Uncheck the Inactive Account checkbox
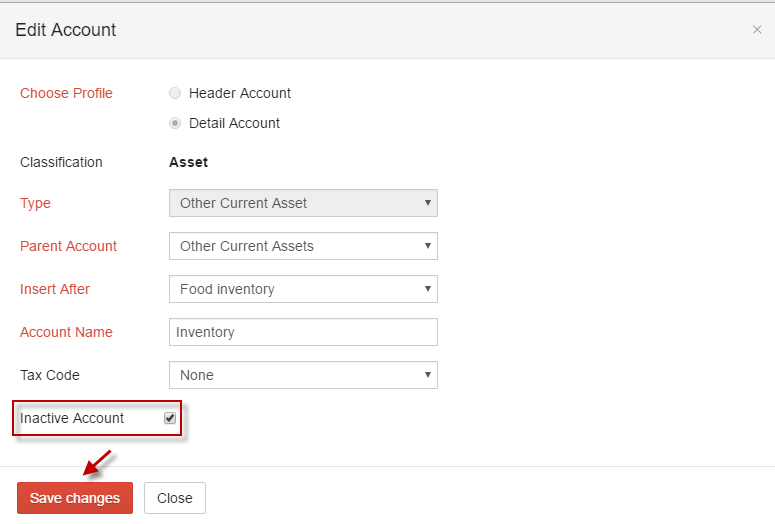 click(170, 418)
